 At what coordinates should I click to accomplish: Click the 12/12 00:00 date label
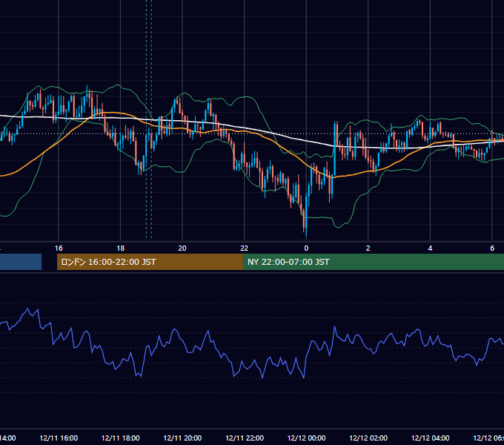306,438
